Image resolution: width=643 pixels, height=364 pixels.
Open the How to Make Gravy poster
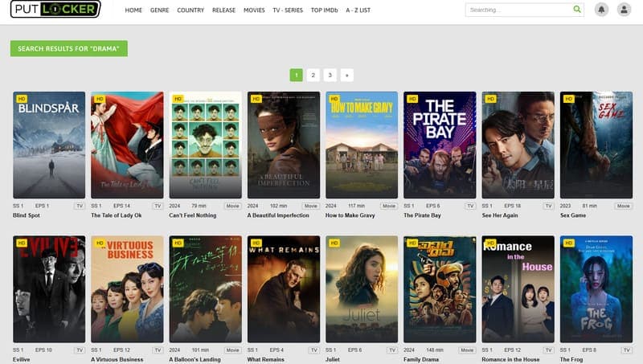click(362, 145)
